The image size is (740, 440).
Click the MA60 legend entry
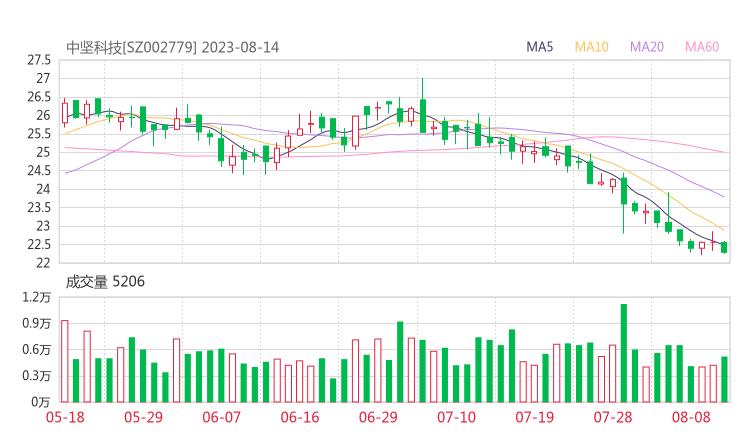tap(702, 47)
